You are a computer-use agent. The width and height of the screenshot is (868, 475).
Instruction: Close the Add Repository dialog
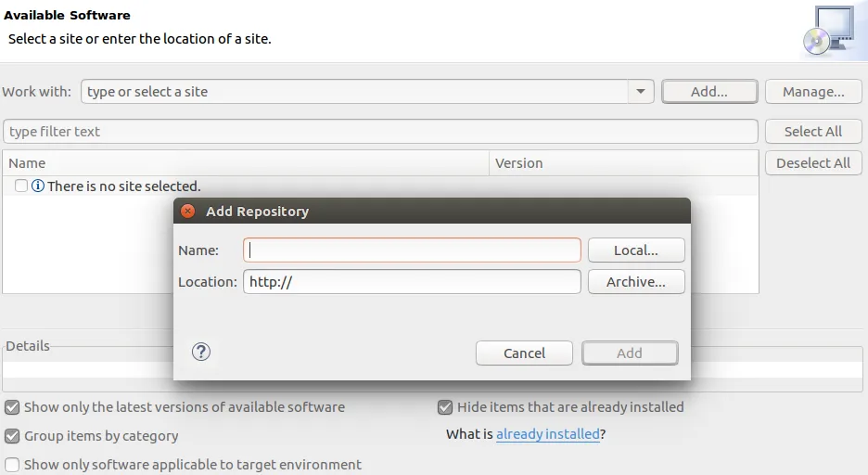click(187, 212)
